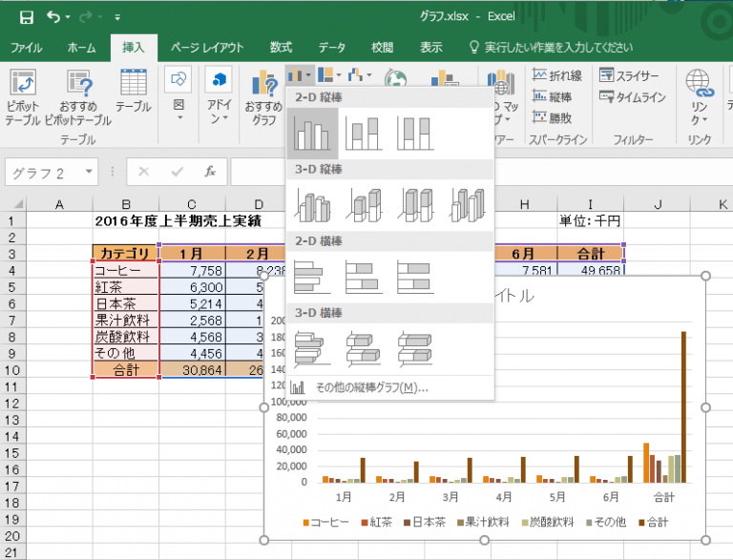
Task: Expand the column chart dropdown button
Action: pos(299,74)
